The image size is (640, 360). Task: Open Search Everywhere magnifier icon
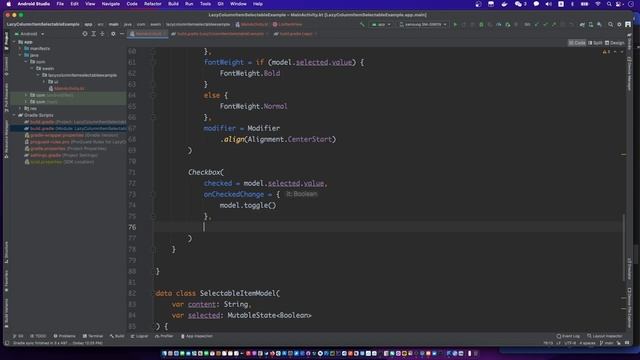point(611,24)
